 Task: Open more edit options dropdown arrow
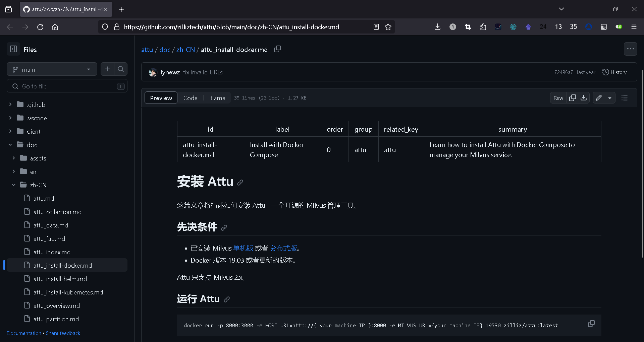point(610,98)
